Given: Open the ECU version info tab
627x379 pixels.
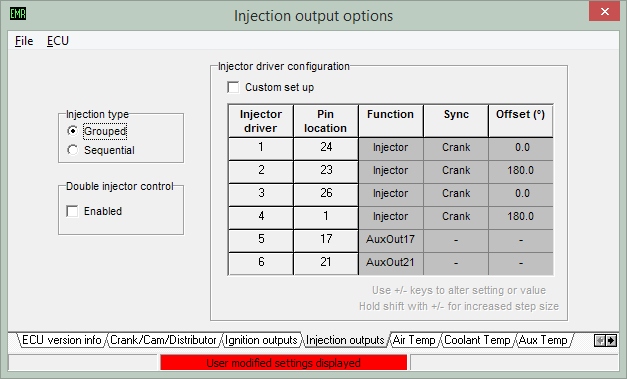Looking at the screenshot, I should tap(62, 340).
